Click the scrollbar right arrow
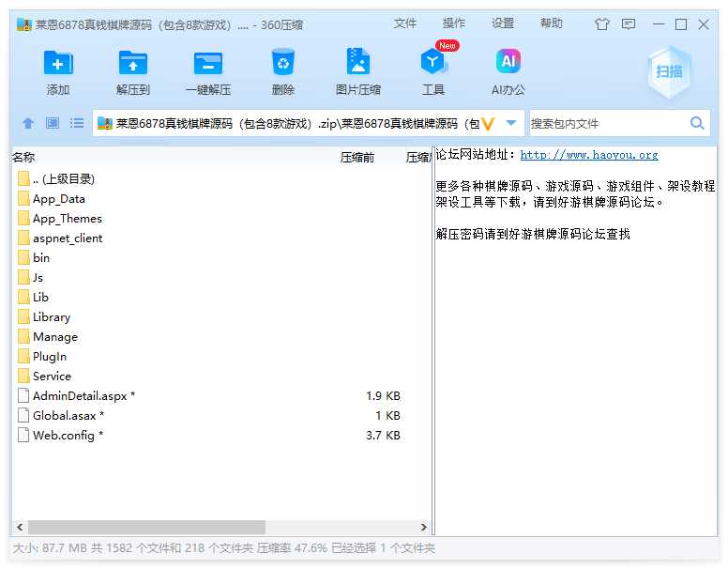Image resolution: width=728 pixels, height=569 pixels. click(x=424, y=527)
